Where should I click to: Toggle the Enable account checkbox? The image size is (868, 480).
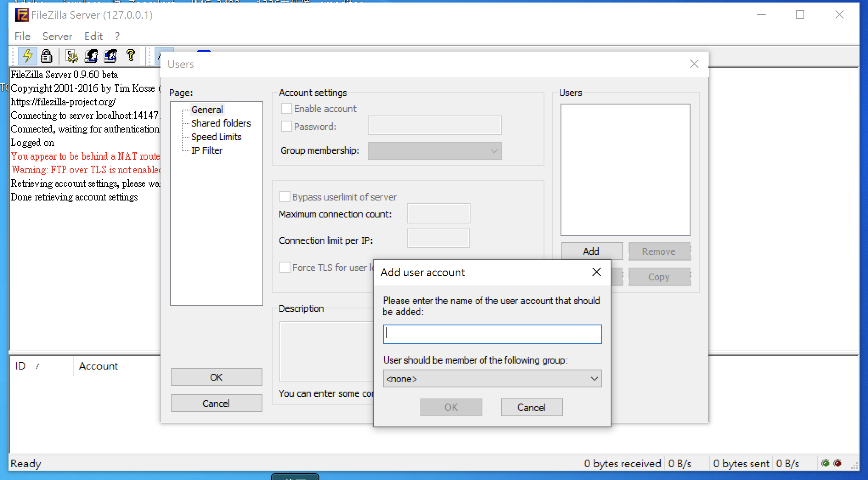pyautogui.click(x=287, y=109)
